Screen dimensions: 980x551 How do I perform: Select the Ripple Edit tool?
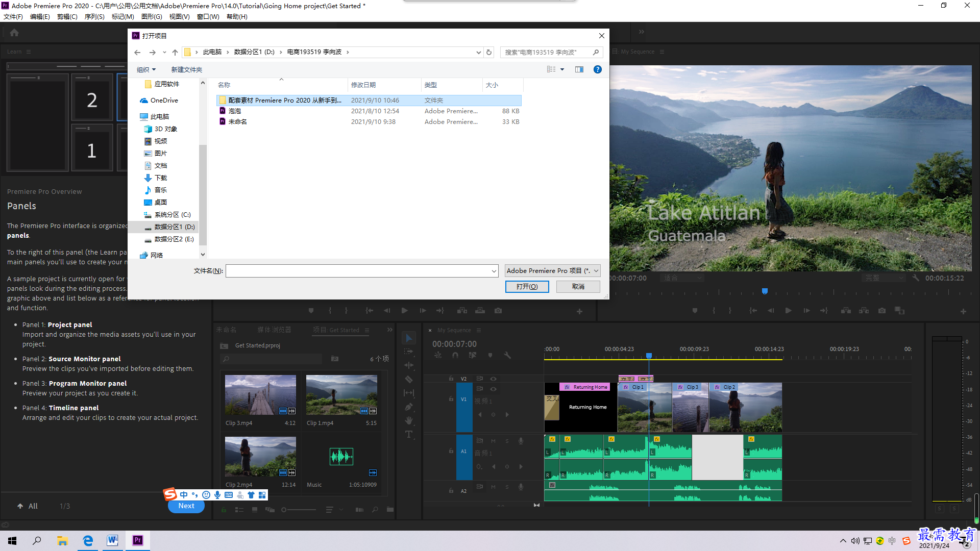pos(409,365)
